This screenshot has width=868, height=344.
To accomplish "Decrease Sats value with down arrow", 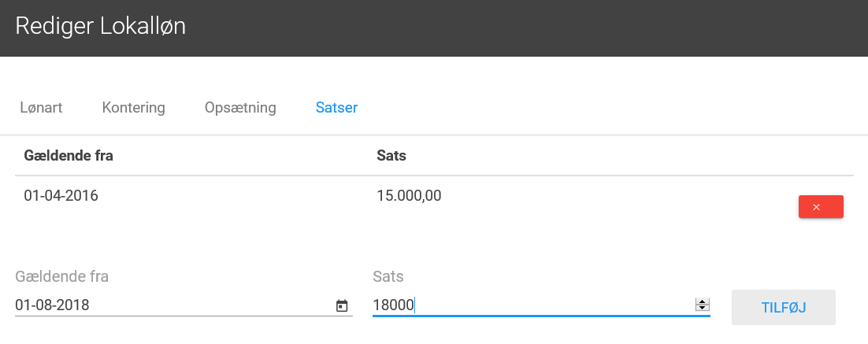I will pyautogui.click(x=702, y=308).
